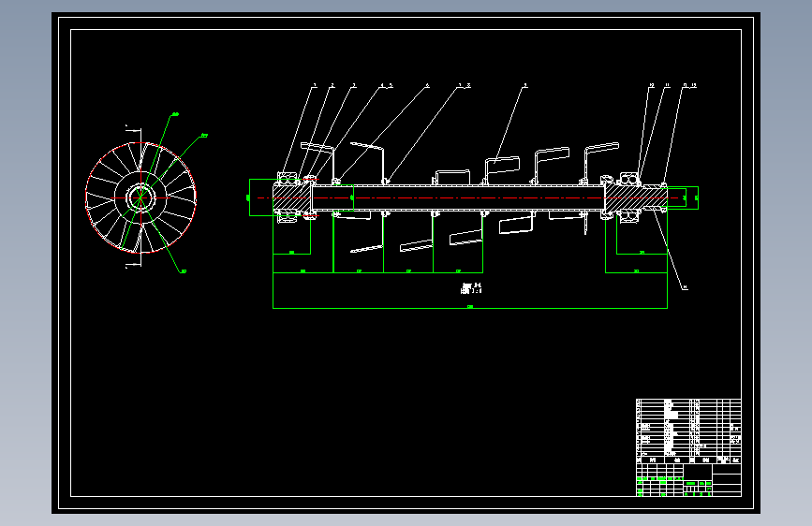
Task: Click the hatched right end section of the shaft
Action: 635,197
